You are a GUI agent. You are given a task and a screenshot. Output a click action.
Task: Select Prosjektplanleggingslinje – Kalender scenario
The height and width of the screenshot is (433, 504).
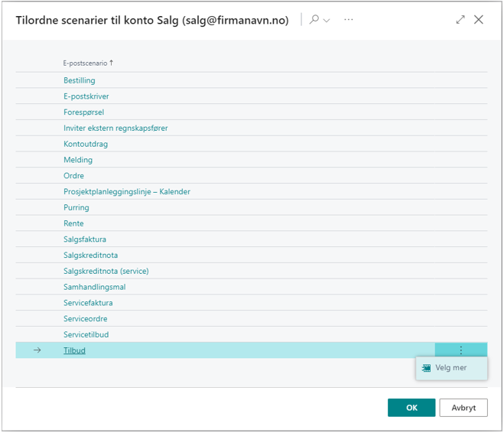click(x=127, y=192)
